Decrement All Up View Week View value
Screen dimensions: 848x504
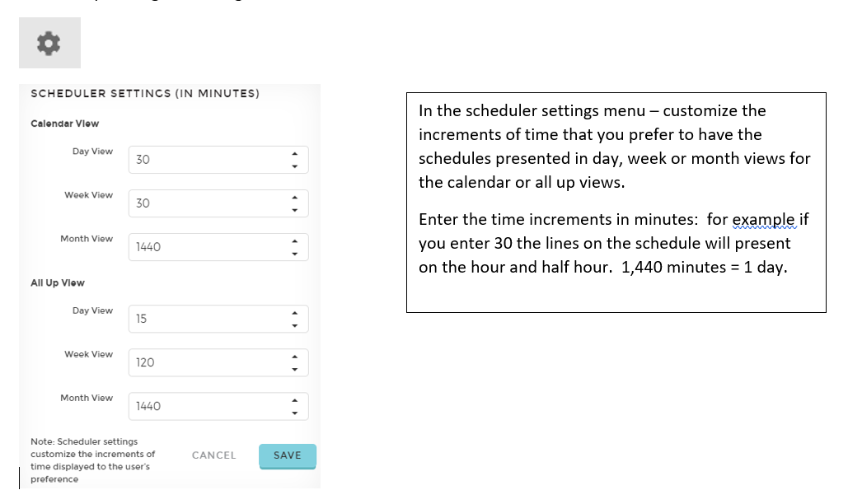tap(295, 370)
